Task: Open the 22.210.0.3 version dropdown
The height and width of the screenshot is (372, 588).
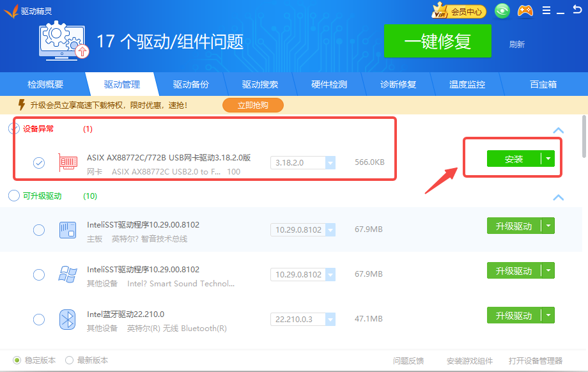Action: pyautogui.click(x=330, y=320)
